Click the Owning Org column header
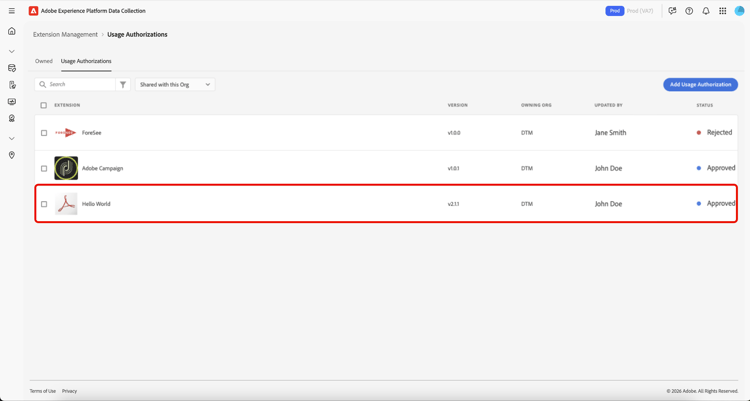 tap(536, 105)
